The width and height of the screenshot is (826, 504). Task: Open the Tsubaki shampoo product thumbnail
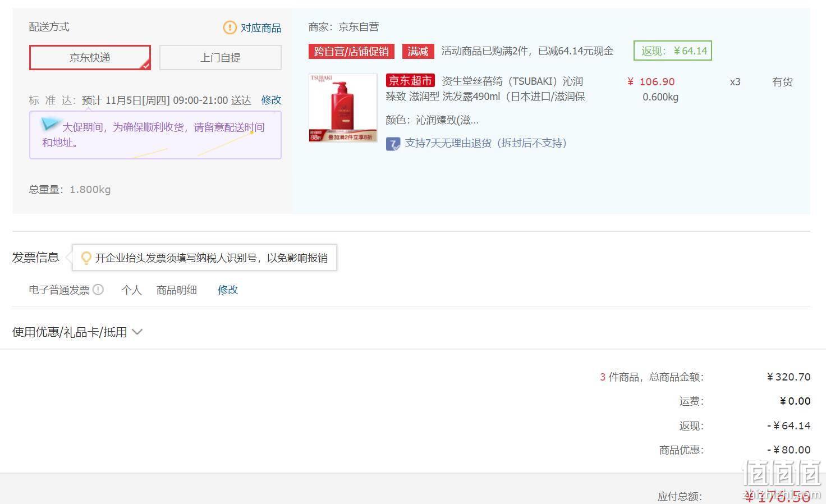coord(343,108)
